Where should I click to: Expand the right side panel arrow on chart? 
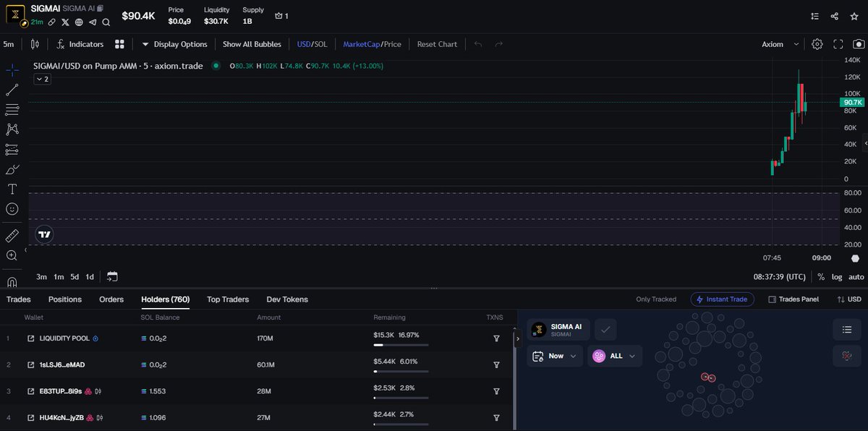(x=865, y=142)
